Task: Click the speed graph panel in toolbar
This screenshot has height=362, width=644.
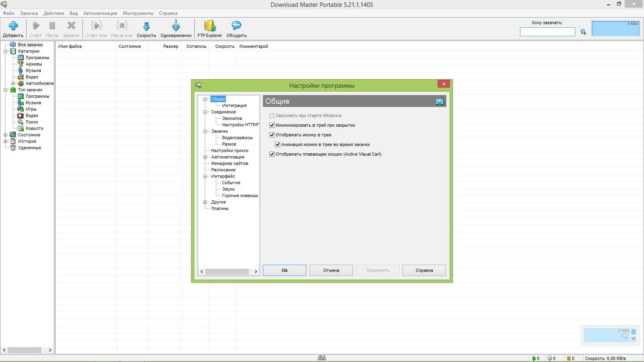Action: tap(615, 29)
